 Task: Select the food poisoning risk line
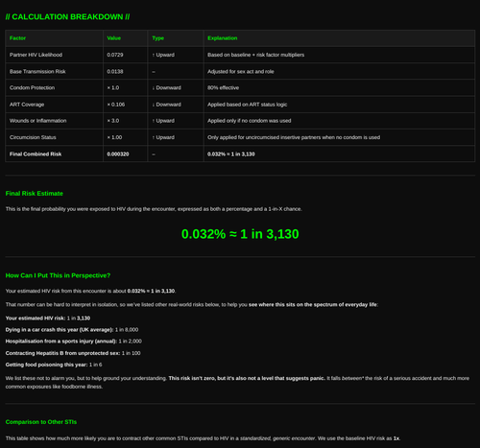click(x=54, y=365)
